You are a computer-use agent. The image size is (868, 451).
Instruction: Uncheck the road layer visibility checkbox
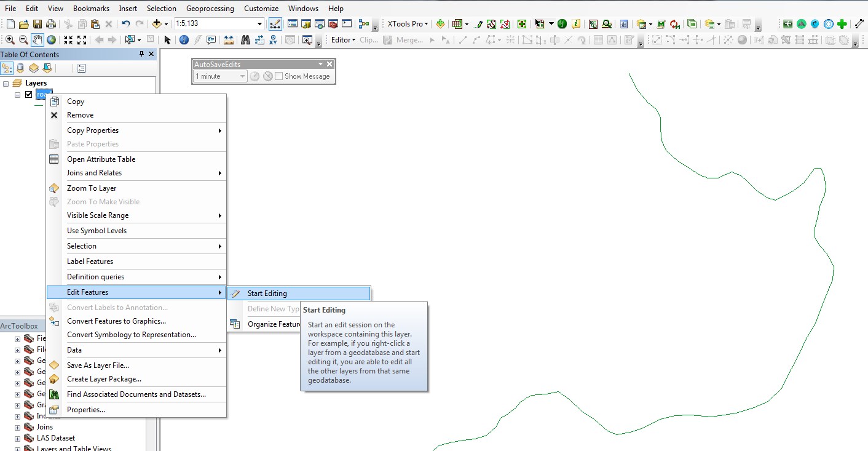pyautogui.click(x=28, y=95)
